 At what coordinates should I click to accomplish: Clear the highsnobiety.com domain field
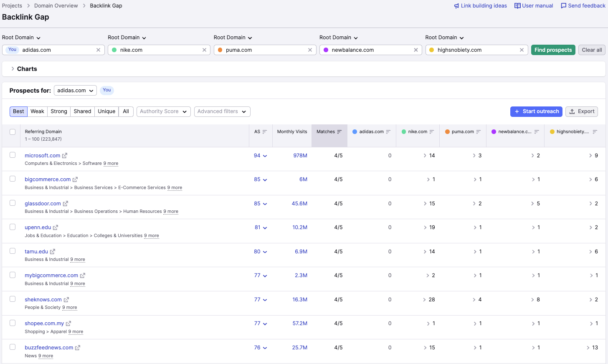point(522,50)
